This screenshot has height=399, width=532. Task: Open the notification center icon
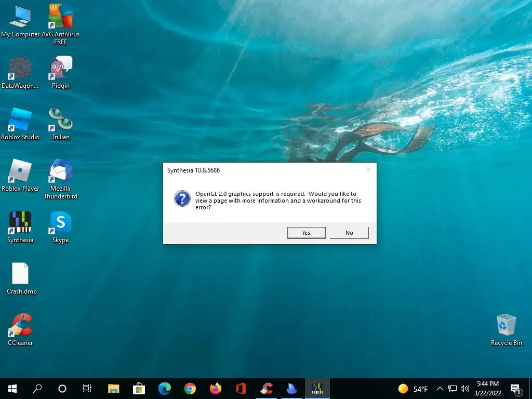[x=515, y=389]
